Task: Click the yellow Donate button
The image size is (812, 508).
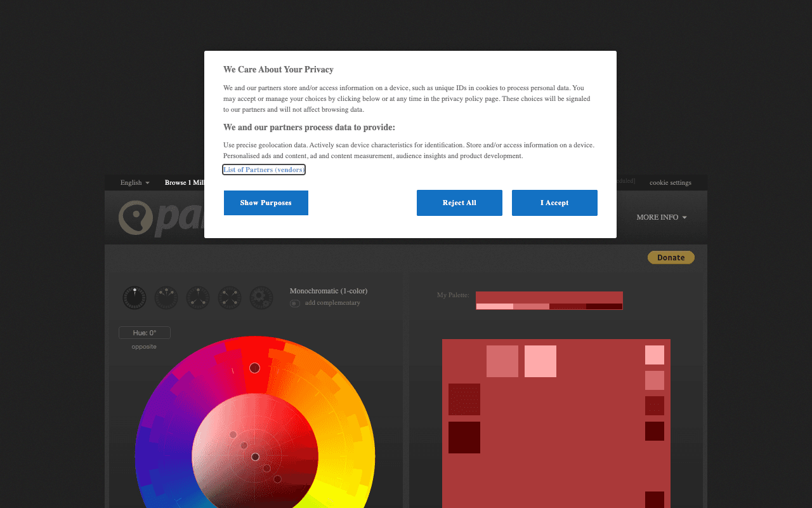Action: coord(671,257)
